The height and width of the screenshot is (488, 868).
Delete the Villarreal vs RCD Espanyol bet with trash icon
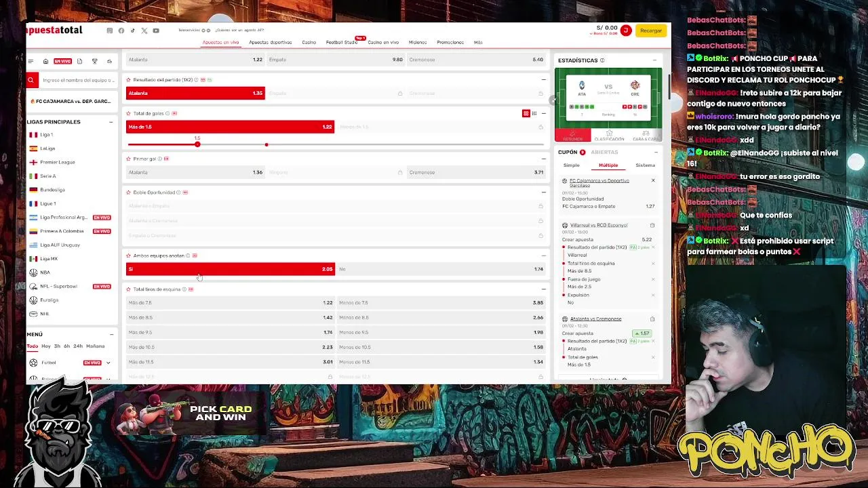click(652, 225)
